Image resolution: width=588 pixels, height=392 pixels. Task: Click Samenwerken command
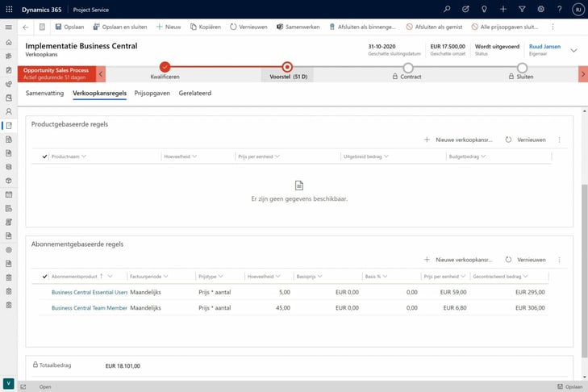pyautogui.click(x=298, y=27)
